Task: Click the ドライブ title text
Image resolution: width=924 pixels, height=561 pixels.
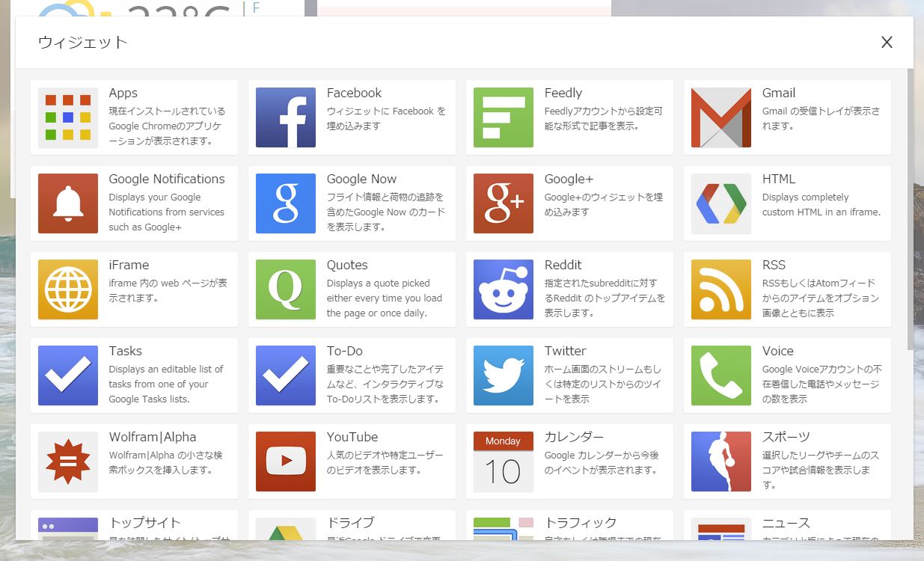Action: coord(350,523)
